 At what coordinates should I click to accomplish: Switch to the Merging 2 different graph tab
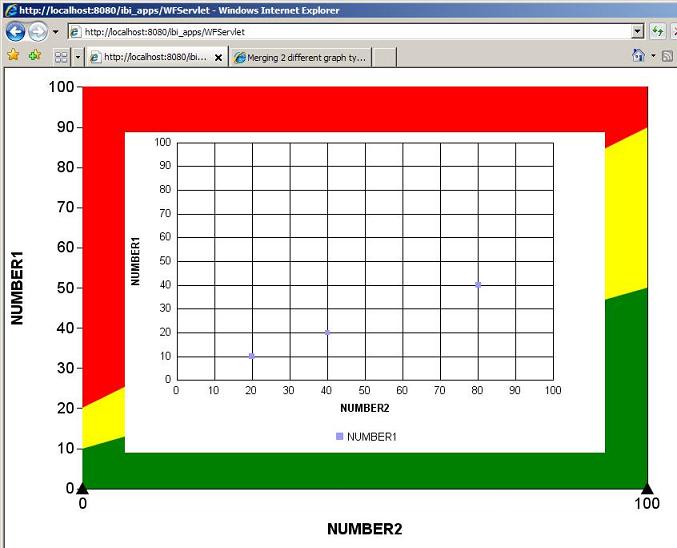(300, 57)
